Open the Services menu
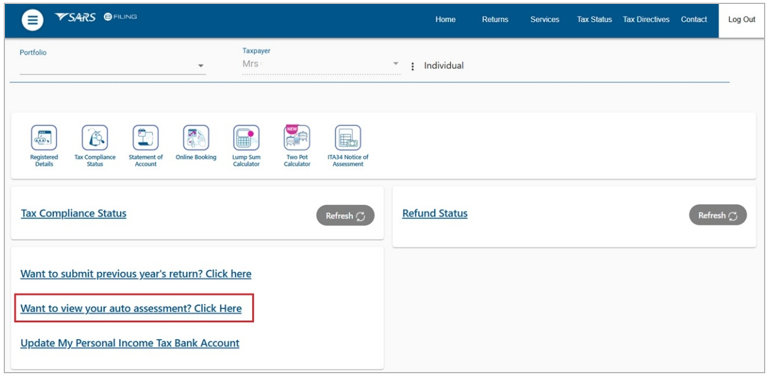The width and height of the screenshot is (770, 377). pyautogui.click(x=545, y=20)
